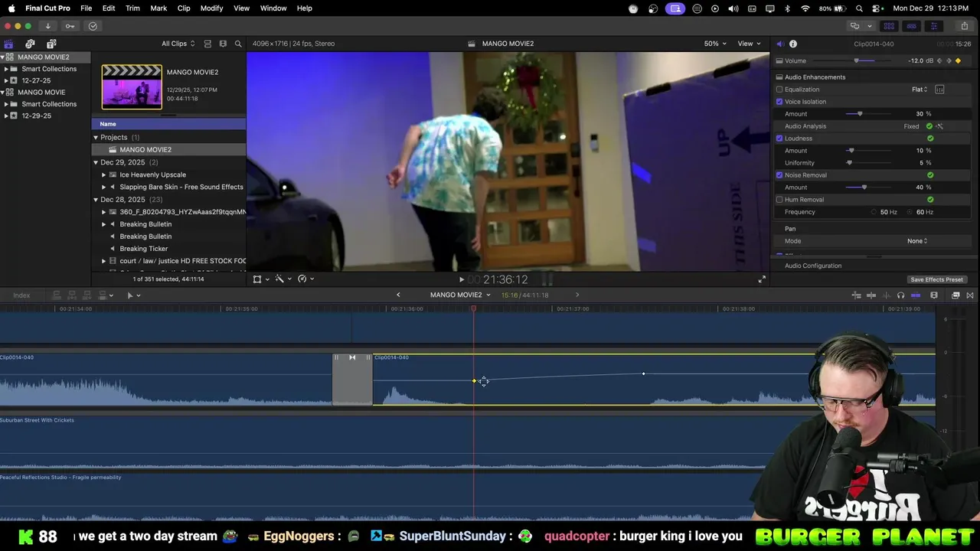Click the Import Media down-arrow button
980x551 pixels.
47,26
